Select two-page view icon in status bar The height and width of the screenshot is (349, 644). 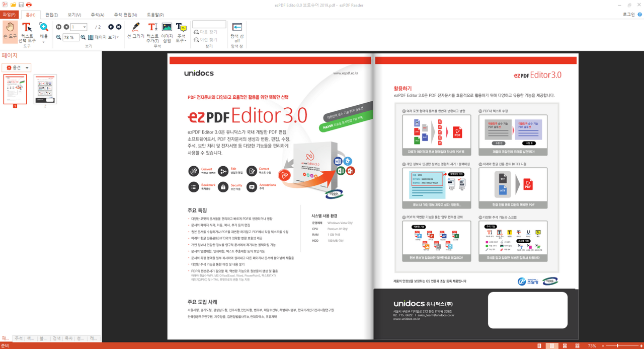click(552, 346)
